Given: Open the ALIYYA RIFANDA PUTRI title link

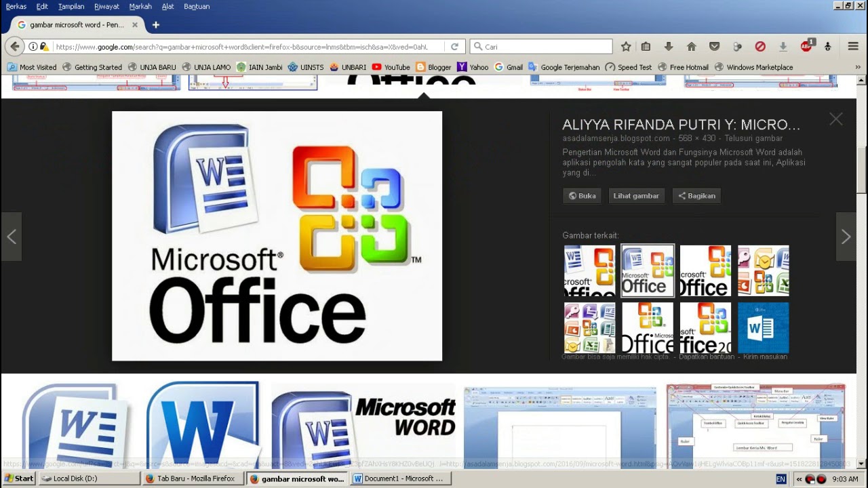Looking at the screenshot, I should click(682, 125).
